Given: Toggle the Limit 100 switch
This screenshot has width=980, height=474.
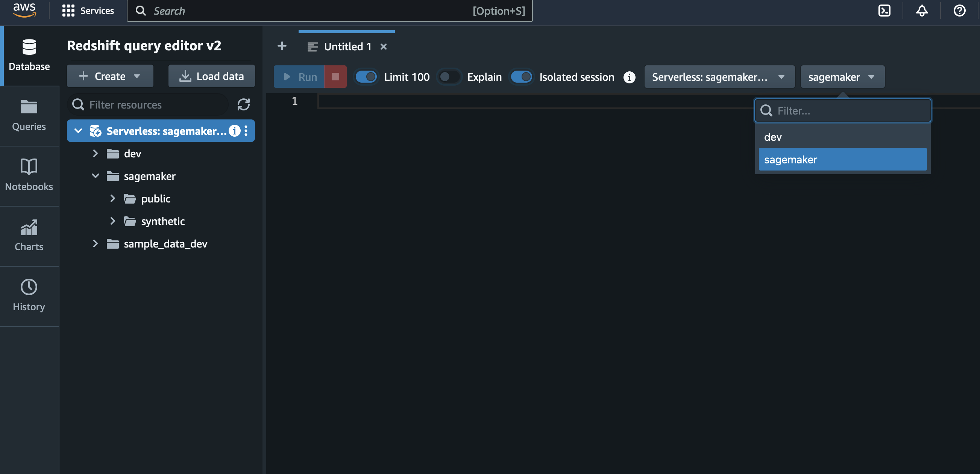Looking at the screenshot, I should (x=365, y=76).
